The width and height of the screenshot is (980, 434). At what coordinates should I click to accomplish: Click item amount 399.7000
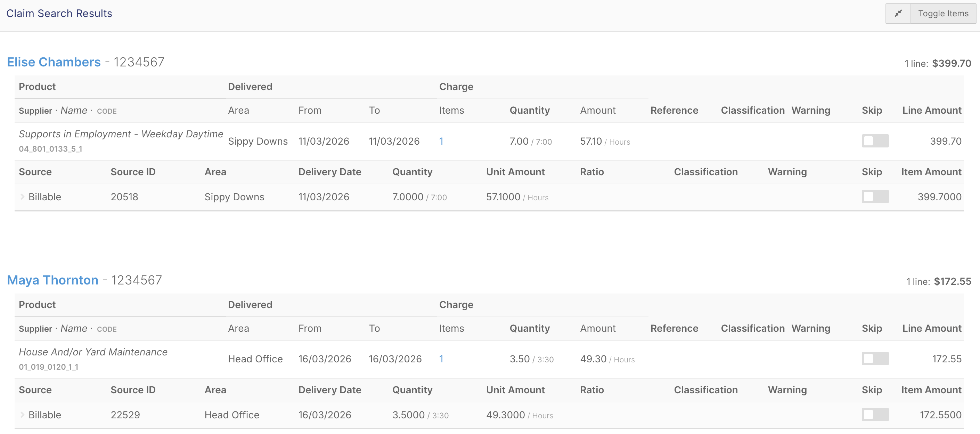coord(939,197)
